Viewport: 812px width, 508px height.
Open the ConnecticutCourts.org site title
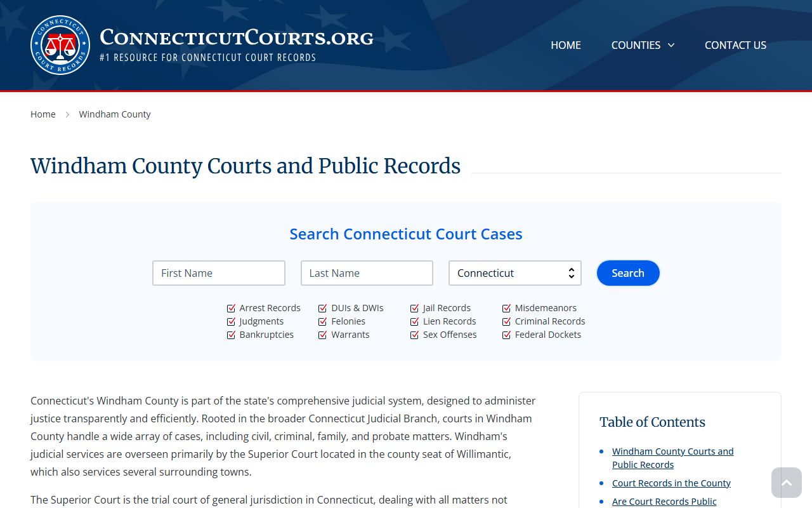click(237, 37)
